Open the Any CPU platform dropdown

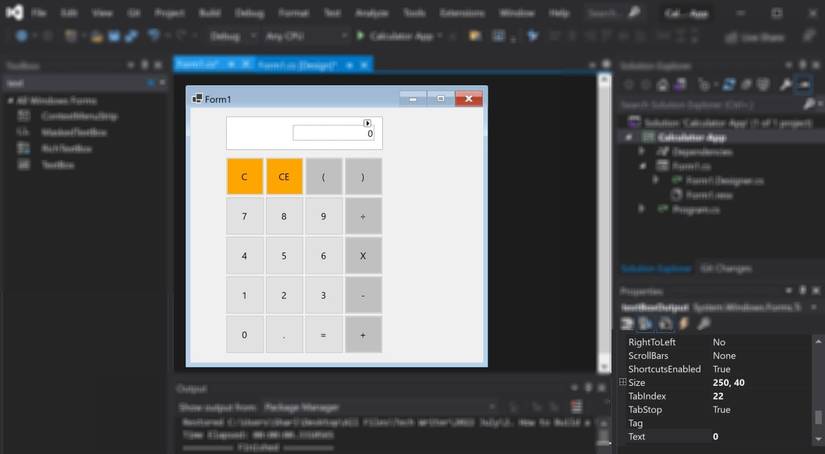[306, 36]
